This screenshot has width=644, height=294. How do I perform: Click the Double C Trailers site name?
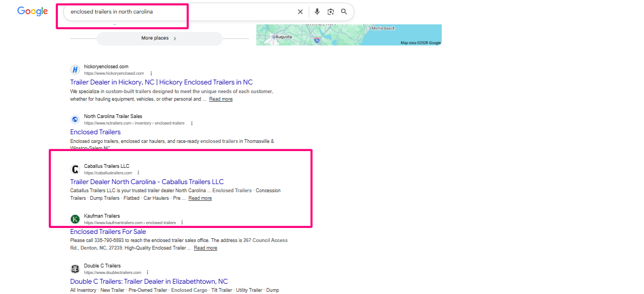pyautogui.click(x=102, y=266)
